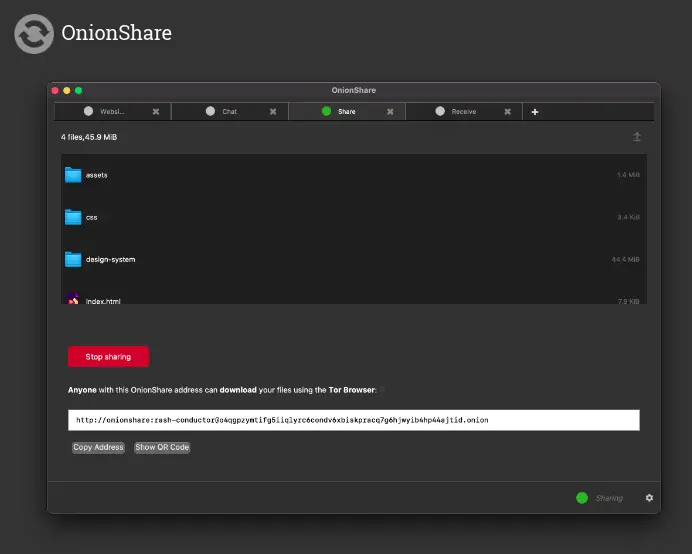Close the Chat tab
Screen dimensions: 692x554
[x=273, y=112]
